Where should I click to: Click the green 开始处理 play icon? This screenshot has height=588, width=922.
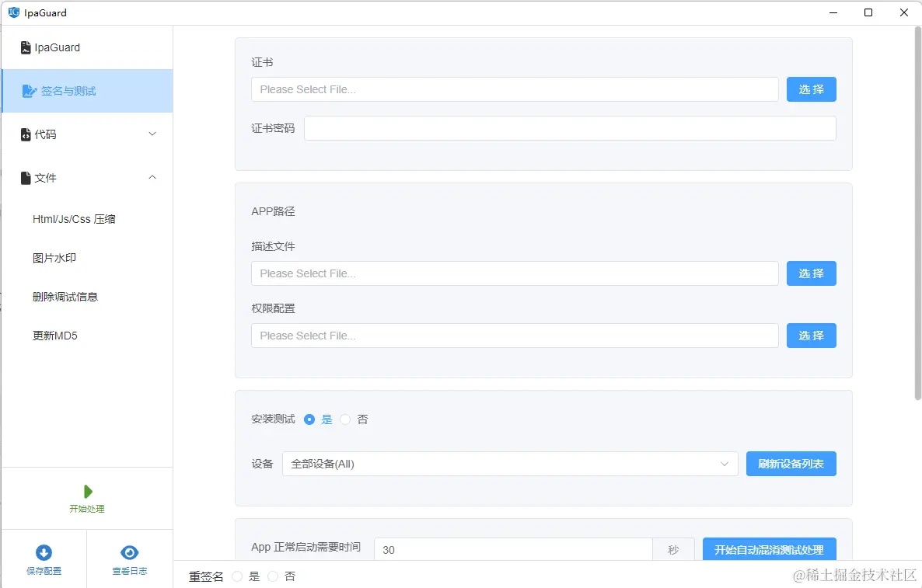coord(87,491)
